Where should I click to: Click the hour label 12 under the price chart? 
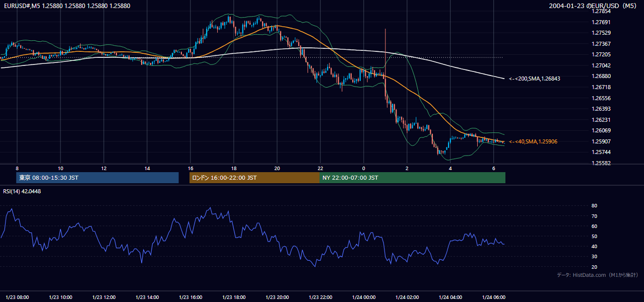(104, 168)
